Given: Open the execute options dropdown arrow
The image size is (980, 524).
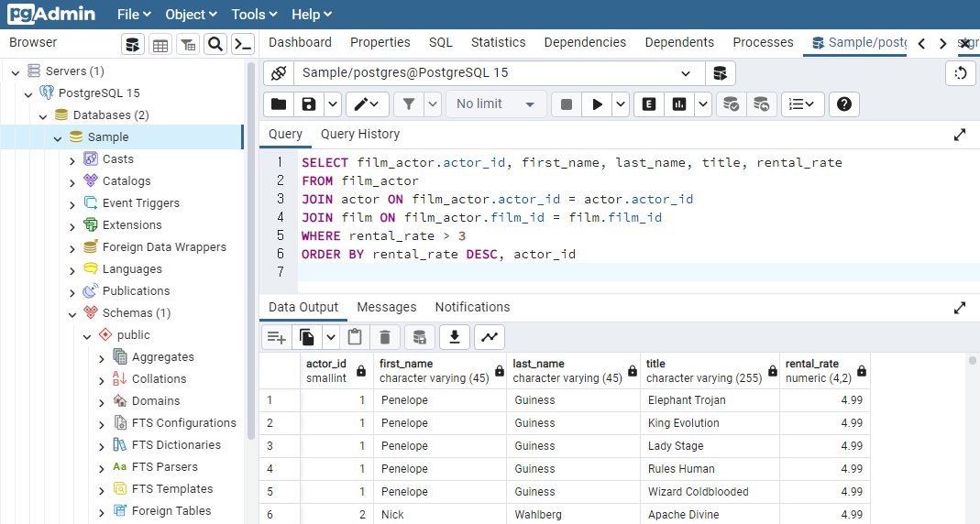Looking at the screenshot, I should pos(620,104).
